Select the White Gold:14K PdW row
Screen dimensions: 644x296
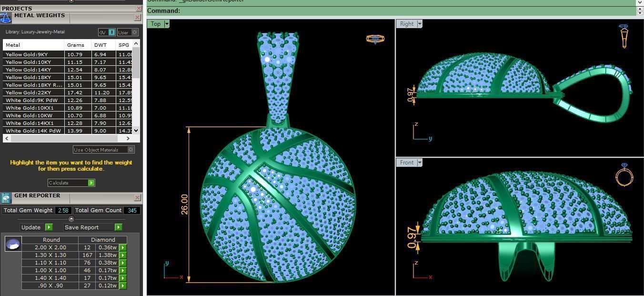68,131
